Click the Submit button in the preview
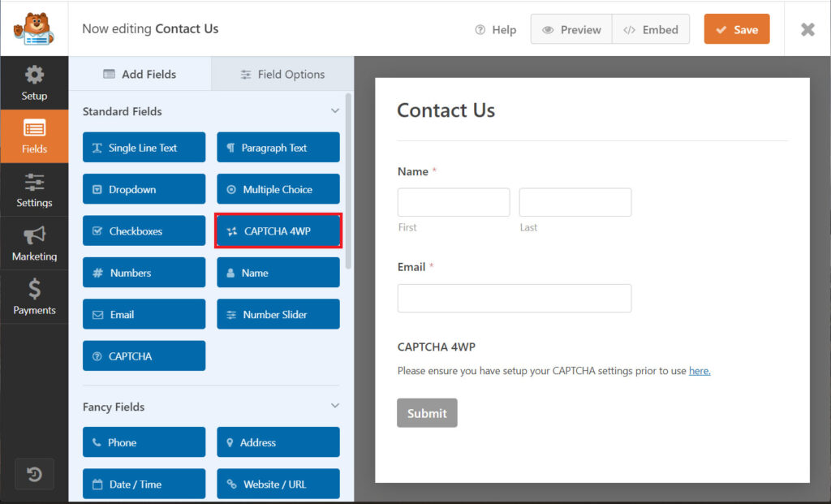 point(427,412)
